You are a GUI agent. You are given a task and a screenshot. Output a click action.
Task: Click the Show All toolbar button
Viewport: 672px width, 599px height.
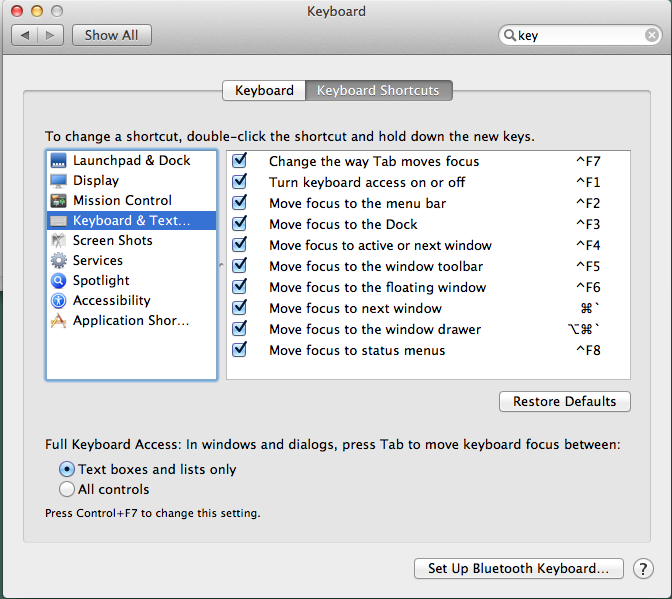111,35
